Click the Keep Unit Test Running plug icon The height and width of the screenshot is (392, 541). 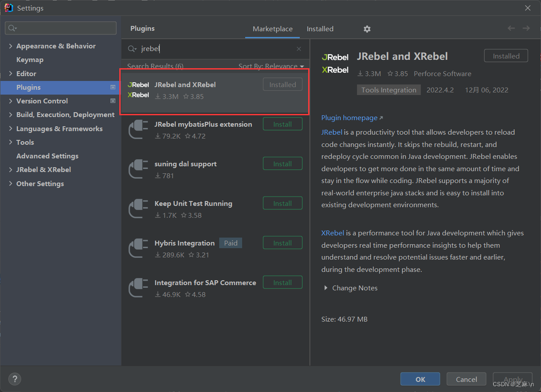138,209
